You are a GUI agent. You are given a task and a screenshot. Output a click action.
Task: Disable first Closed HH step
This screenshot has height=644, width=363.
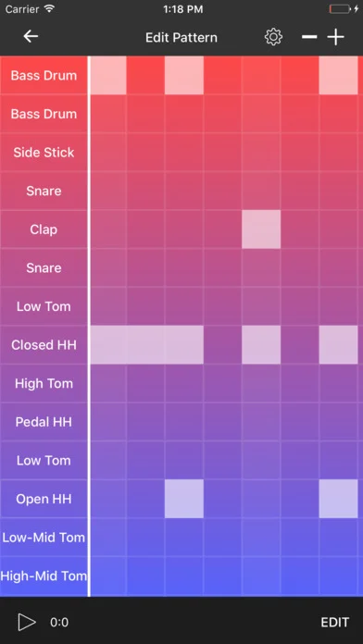point(108,344)
